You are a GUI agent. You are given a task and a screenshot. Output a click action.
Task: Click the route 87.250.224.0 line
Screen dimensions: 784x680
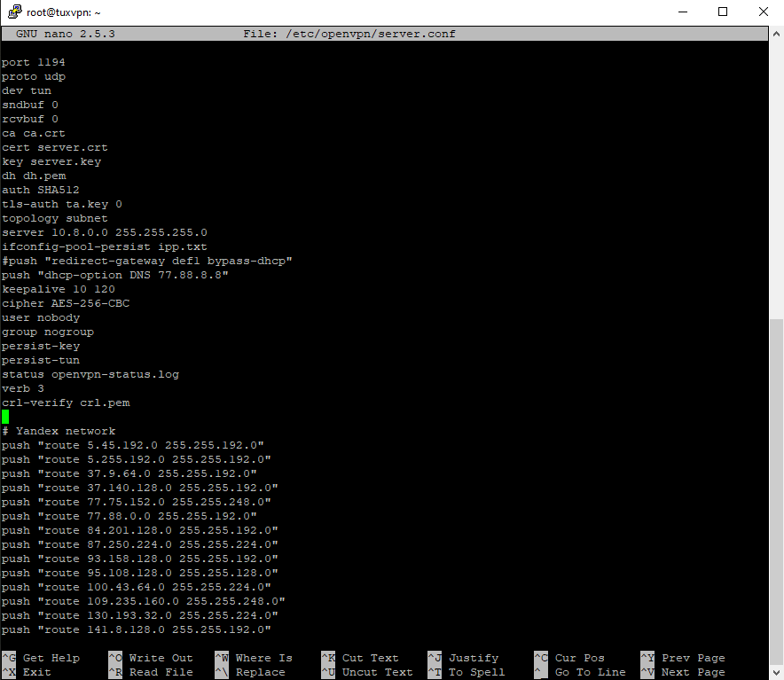click(139, 544)
